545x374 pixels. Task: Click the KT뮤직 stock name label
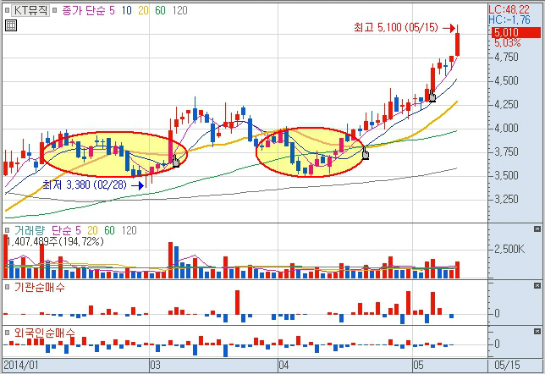31,10
